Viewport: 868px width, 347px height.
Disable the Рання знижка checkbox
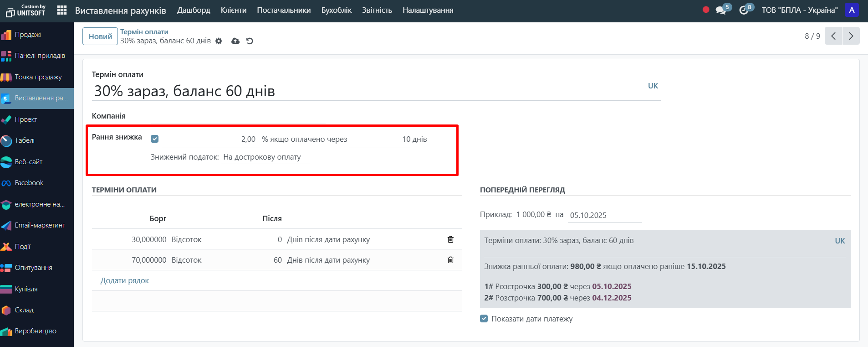point(155,139)
